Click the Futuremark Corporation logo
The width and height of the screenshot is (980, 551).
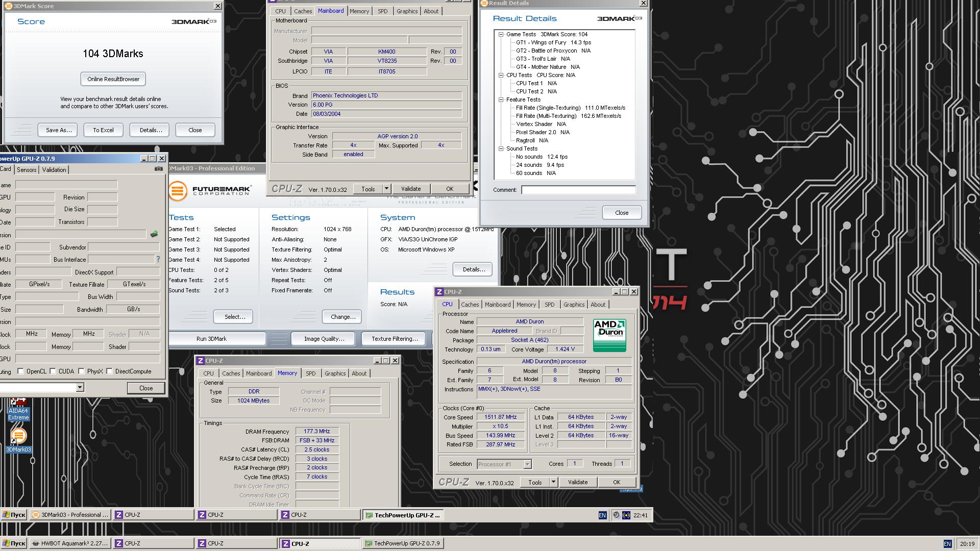point(209,191)
